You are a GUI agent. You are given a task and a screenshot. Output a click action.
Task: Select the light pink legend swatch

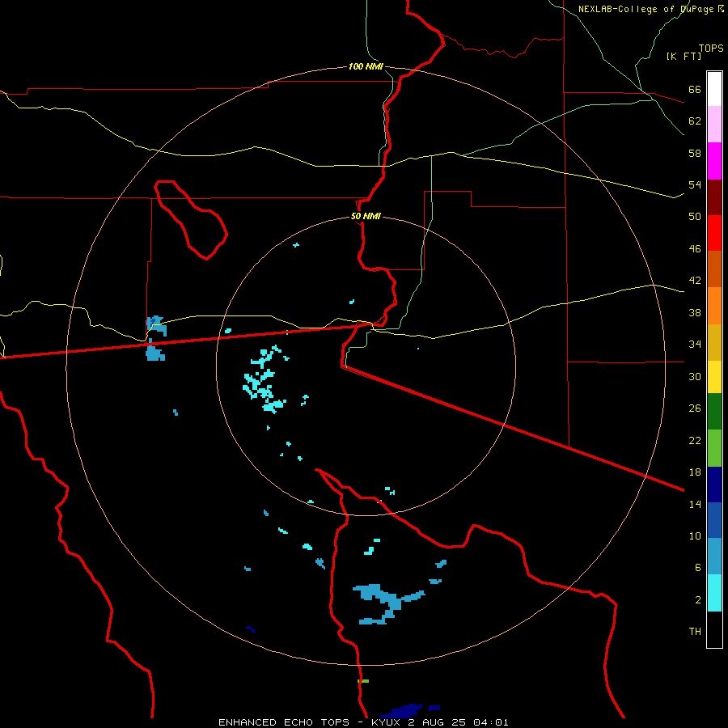coord(714,125)
